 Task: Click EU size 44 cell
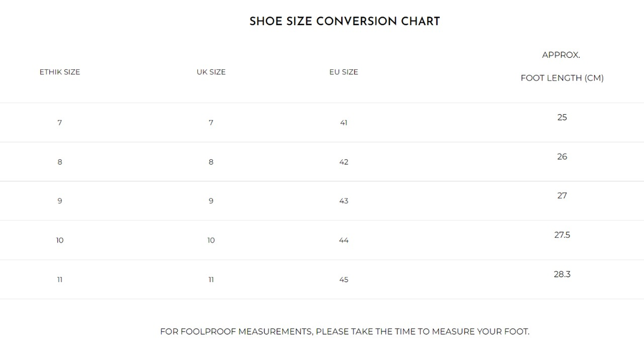pyautogui.click(x=344, y=240)
